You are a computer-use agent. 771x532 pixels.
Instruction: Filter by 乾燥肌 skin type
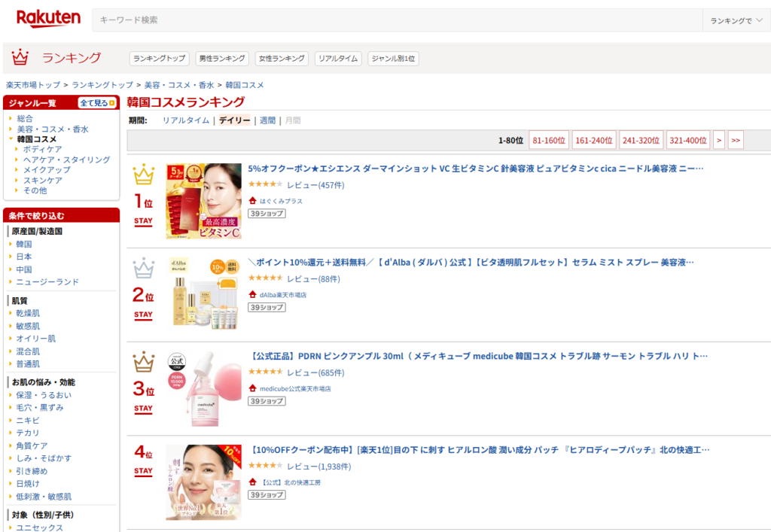tap(28, 313)
